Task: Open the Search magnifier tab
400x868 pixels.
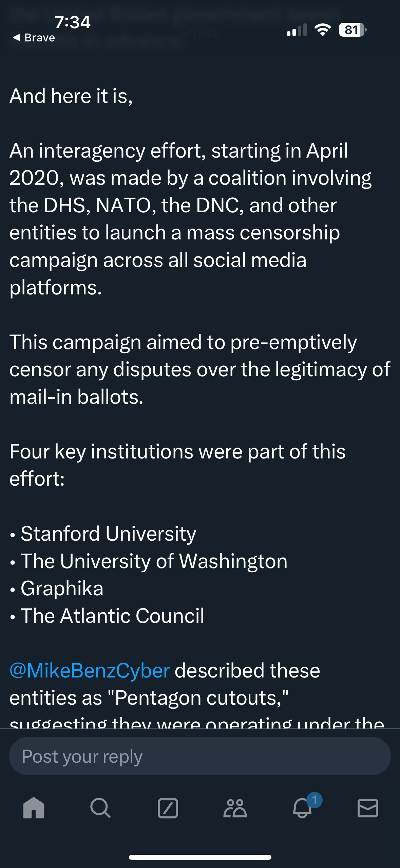Action: [100, 808]
